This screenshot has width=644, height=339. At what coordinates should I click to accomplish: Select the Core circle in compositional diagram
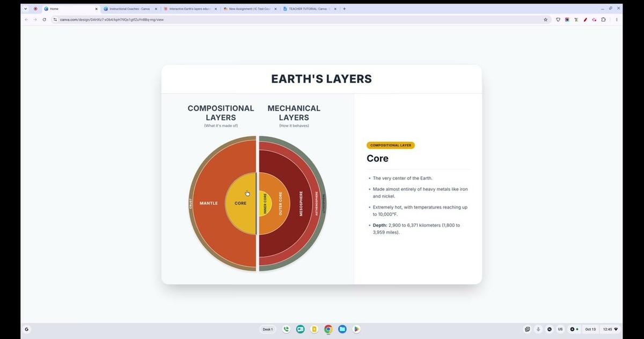pyautogui.click(x=240, y=203)
